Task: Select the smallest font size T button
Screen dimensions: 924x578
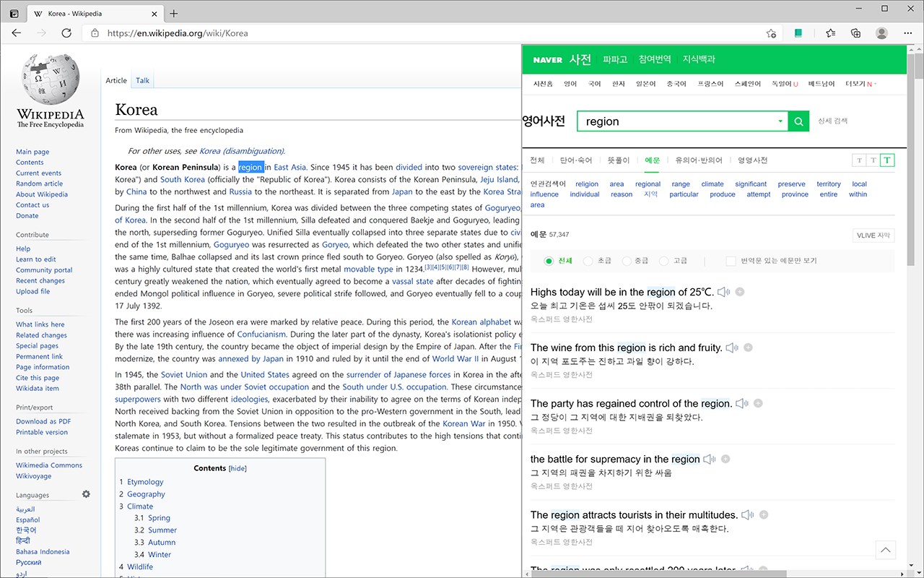Action: click(x=859, y=160)
